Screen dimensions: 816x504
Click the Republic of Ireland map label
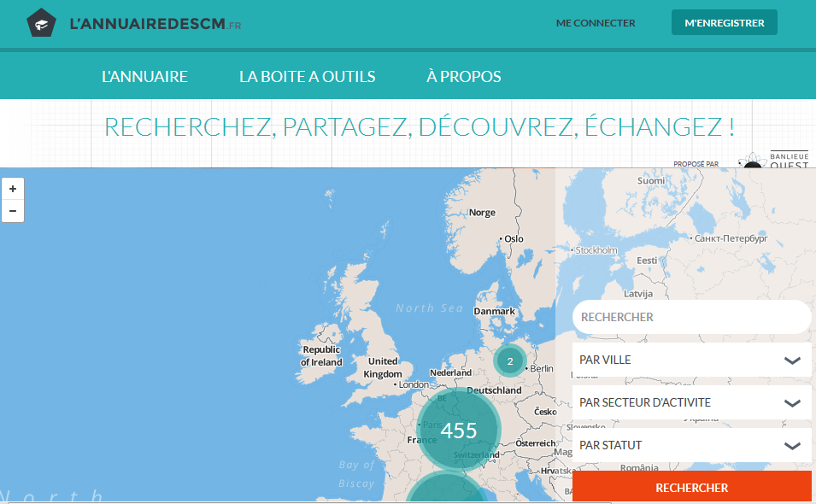(321, 355)
